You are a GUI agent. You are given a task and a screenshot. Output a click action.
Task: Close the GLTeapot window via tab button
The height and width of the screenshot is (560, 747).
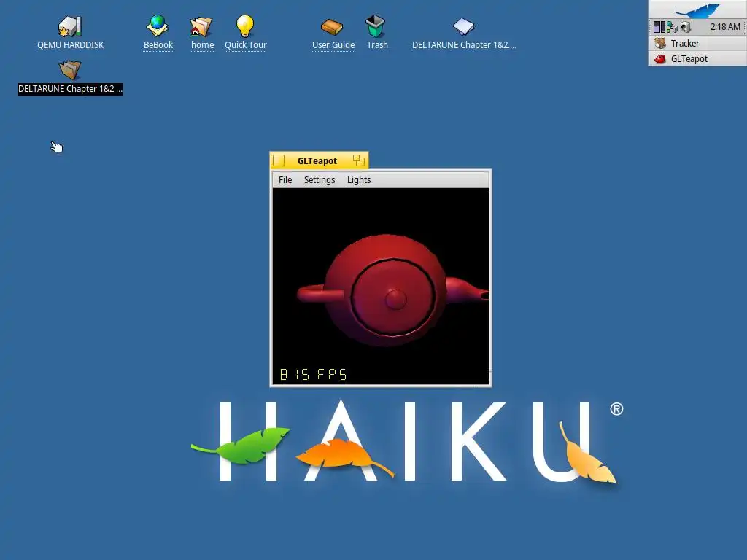tap(279, 161)
